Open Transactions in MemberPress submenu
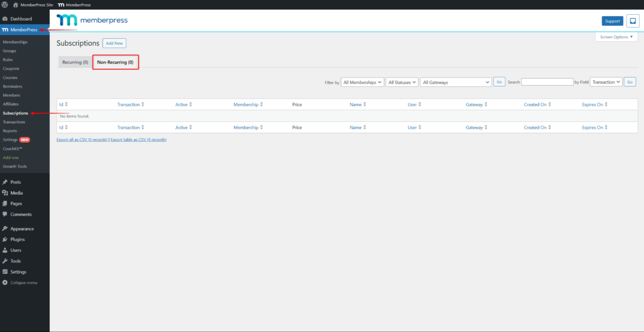 14,122
